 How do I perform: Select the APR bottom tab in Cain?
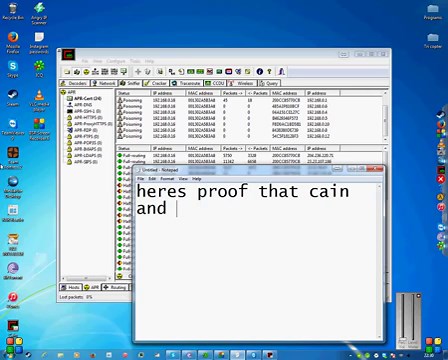pyautogui.click(x=92, y=287)
